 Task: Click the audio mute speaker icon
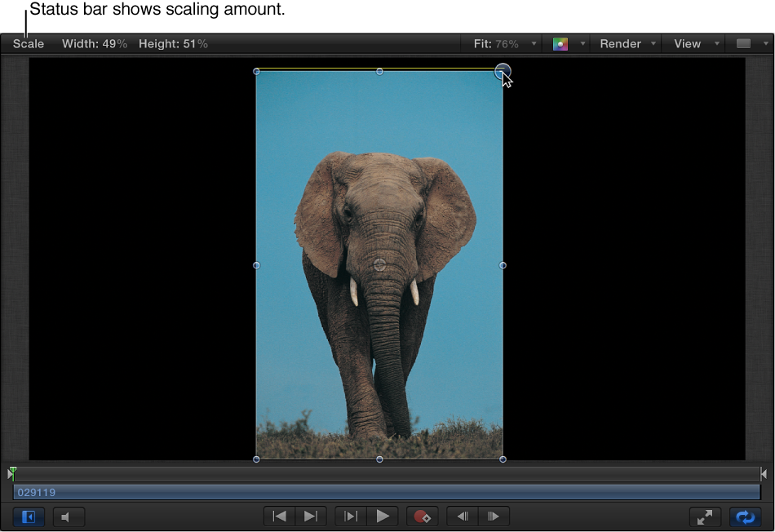tap(69, 516)
